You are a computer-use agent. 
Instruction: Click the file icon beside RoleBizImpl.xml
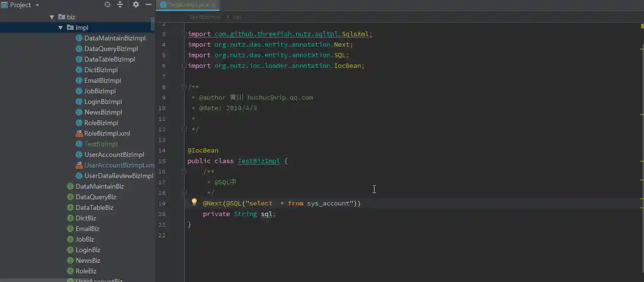(x=80, y=133)
